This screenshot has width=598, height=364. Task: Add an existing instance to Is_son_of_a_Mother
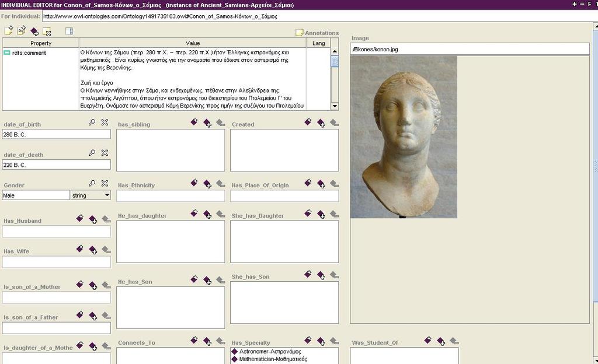point(93,285)
